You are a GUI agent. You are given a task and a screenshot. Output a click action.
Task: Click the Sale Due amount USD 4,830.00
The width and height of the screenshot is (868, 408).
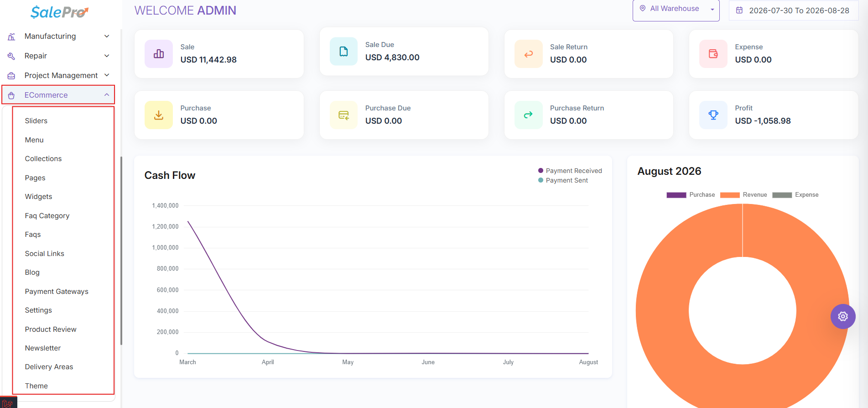pos(392,58)
